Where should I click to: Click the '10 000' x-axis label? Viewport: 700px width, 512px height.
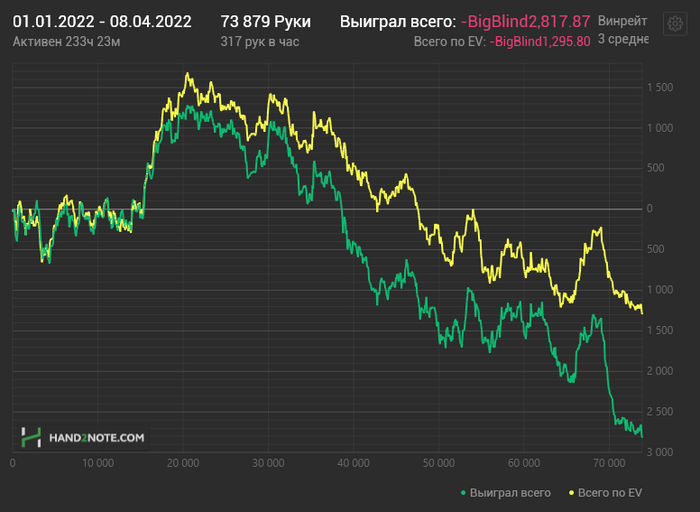(x=98, y=463)
